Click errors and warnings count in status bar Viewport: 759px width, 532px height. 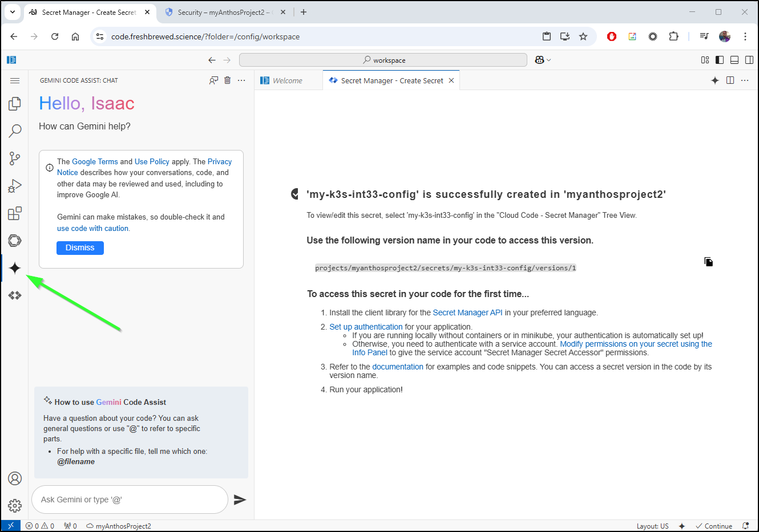click(40, 526)
